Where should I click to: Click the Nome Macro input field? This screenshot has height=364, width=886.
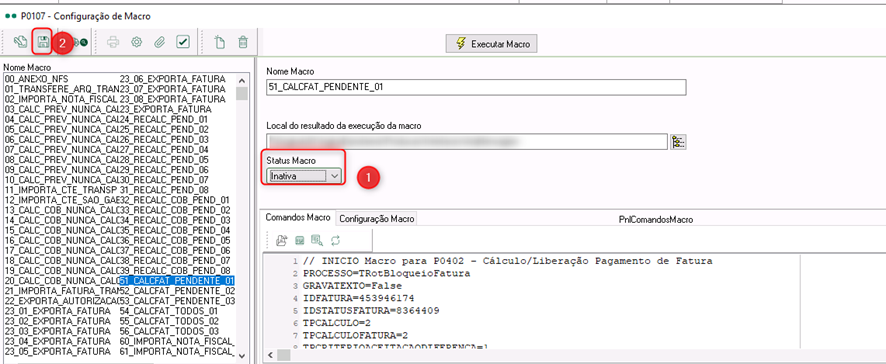476,87
